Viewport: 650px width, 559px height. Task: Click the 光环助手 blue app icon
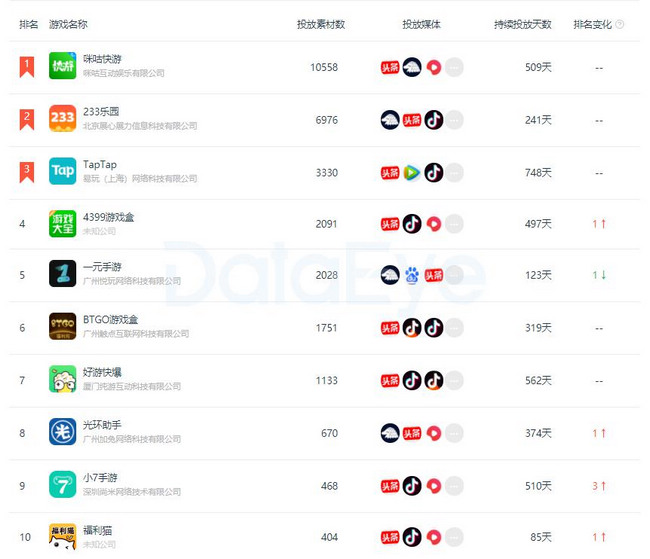[x=63, y=431]
